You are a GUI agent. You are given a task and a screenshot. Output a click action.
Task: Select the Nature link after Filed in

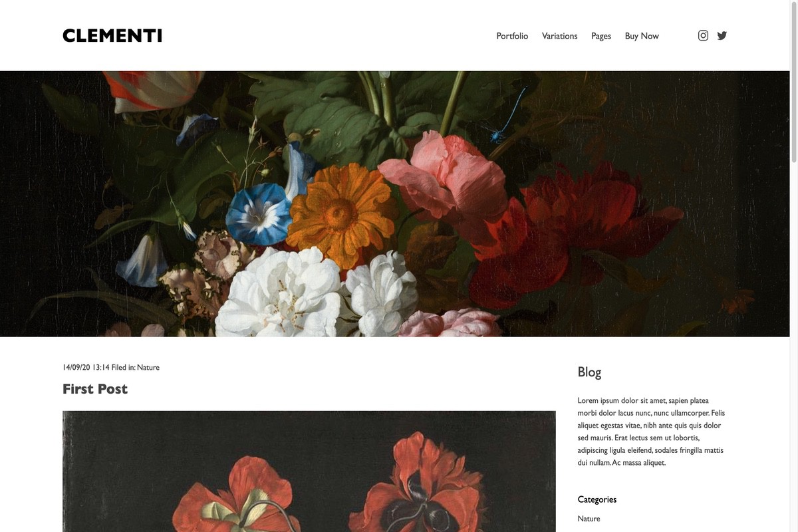tap(148, 367)
